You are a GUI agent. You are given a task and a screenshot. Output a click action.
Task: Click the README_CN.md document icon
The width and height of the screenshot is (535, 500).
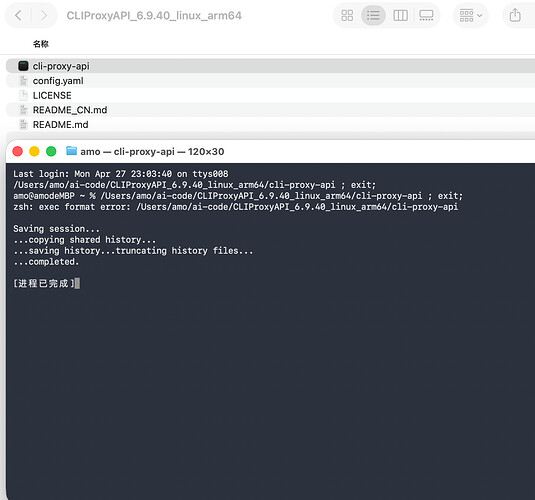pyautogui.click(x=23, y=110)
